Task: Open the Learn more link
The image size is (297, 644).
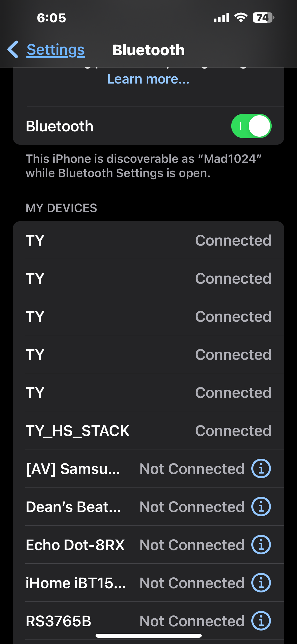Action: click(148, 79)
